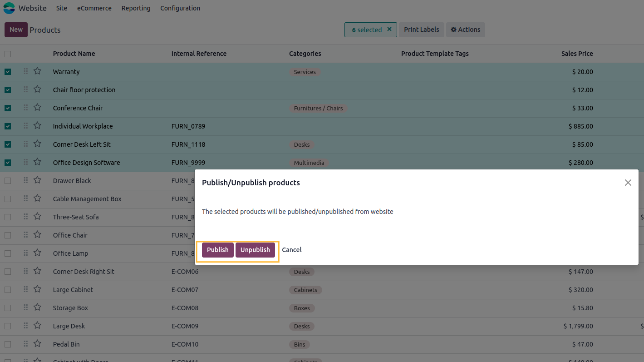This screenshot has height=362, width=644.
Task: Open the Site menu
Action: 62,8
